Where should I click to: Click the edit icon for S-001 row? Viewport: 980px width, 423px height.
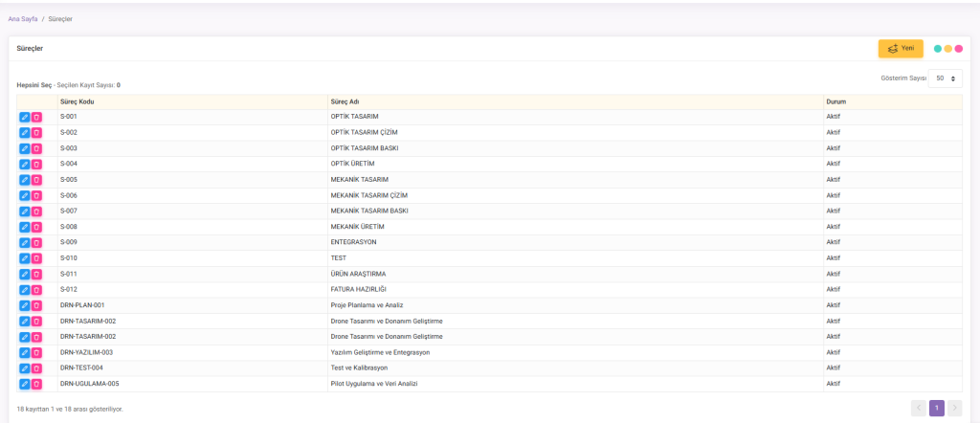click(25, 117)
